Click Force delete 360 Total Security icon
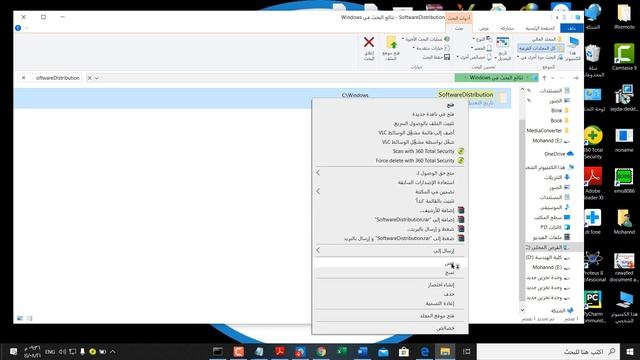This screenshot has height=360, width=640. 461,160
